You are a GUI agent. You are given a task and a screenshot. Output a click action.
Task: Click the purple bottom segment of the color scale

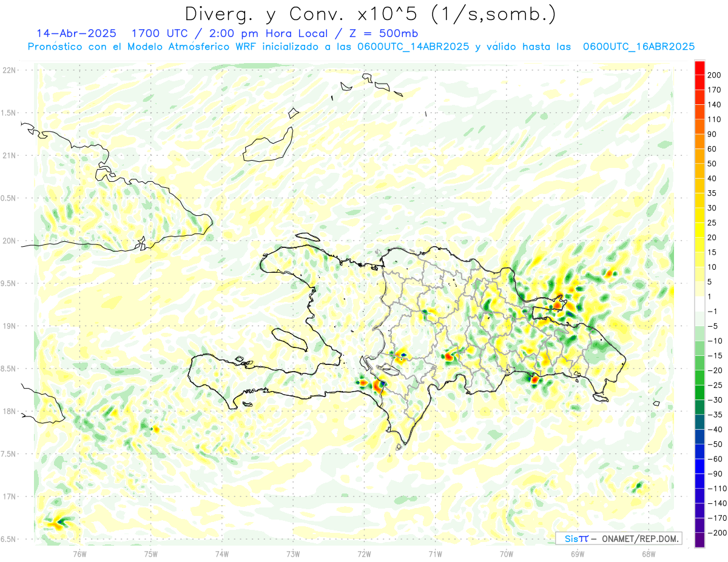click(699, 540)
